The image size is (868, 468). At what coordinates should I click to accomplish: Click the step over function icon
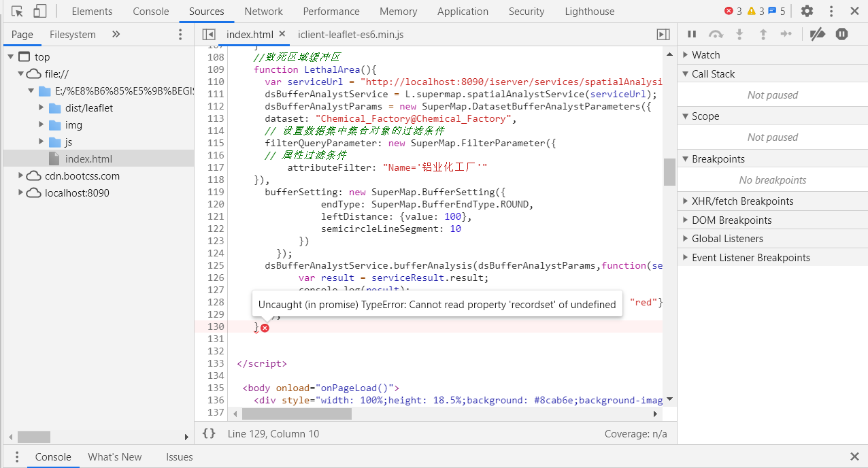coord(716,34)
